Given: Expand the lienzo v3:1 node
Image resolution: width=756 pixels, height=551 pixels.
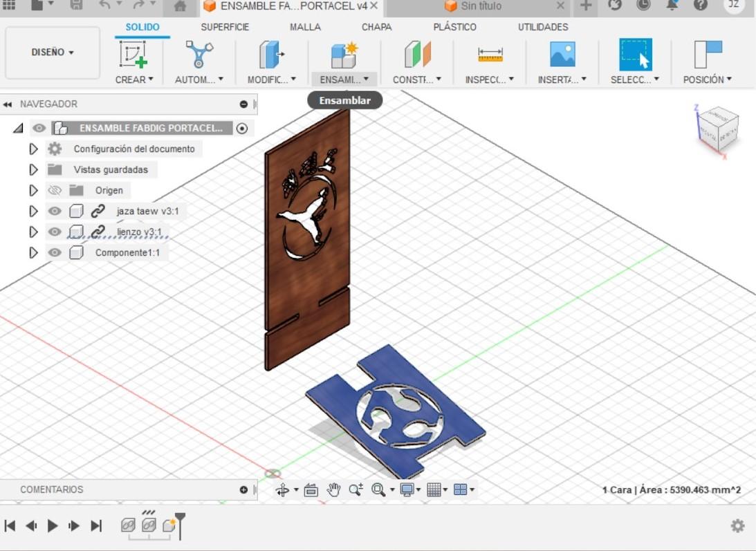Looking at the screenshot, I should tap(33, 232).
